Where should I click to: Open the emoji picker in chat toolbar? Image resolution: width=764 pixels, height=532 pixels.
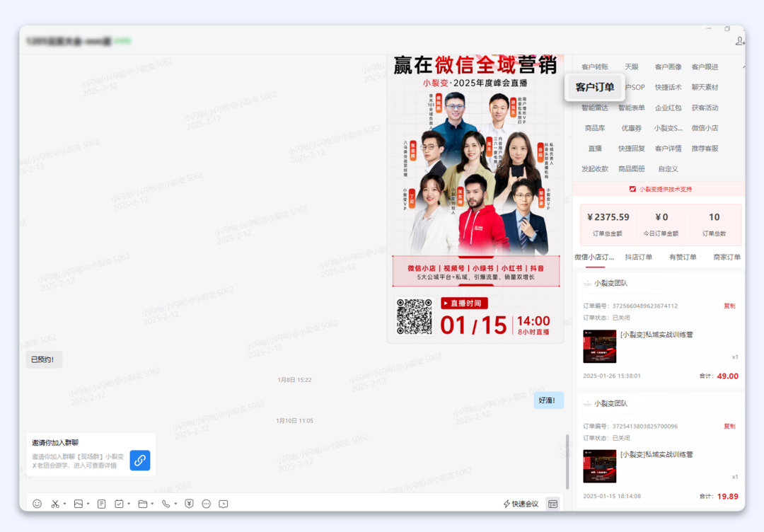click(x=37, y=504)
